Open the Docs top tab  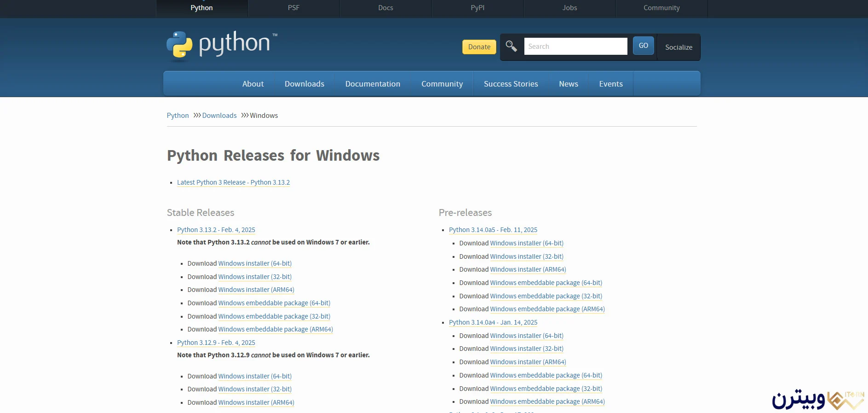point(385,8)
